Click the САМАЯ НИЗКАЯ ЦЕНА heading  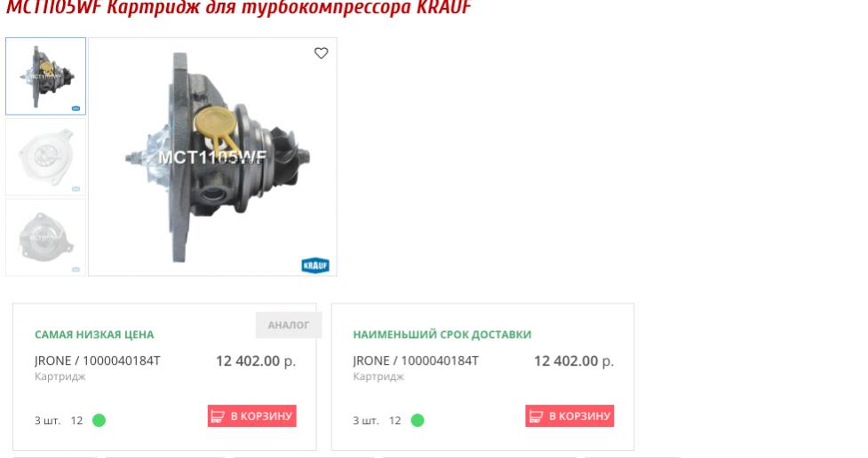pyautogui.click(x=94, y=335)
